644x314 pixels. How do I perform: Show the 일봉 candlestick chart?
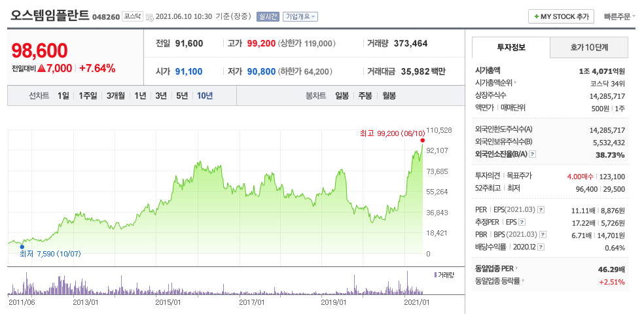pyautogui.click(x=342, y=96)
